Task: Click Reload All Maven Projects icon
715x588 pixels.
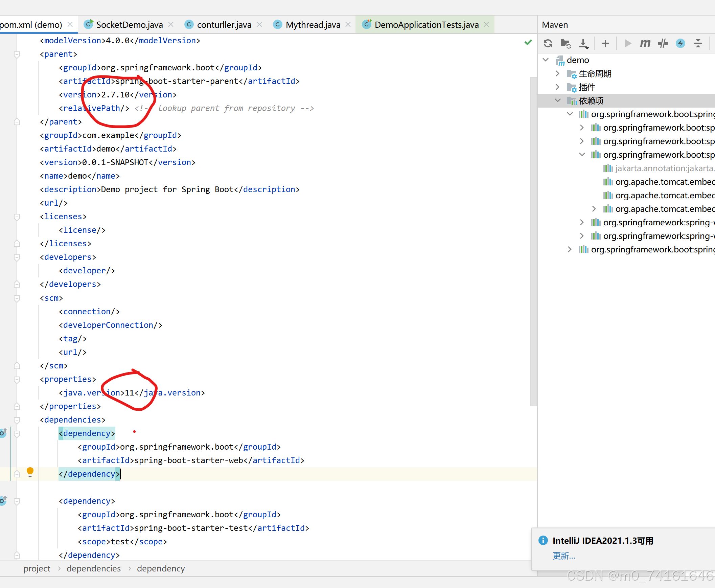Action: pos(548,43)
